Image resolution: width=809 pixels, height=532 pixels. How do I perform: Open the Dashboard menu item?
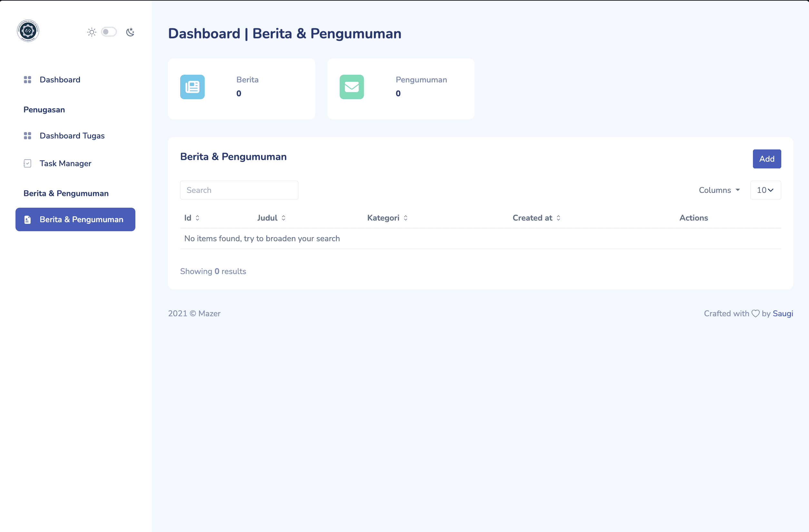pyautogui.click(x=60, y=80)
